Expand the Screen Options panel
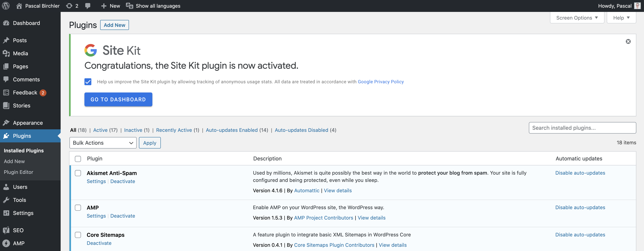 click(x=577, y=17)
